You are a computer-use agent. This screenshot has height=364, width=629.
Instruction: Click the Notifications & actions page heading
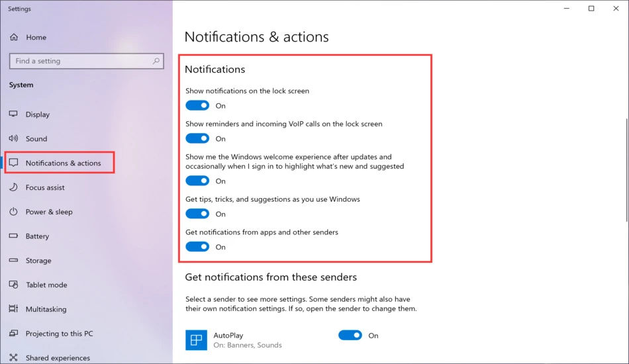tap(256, 37)
